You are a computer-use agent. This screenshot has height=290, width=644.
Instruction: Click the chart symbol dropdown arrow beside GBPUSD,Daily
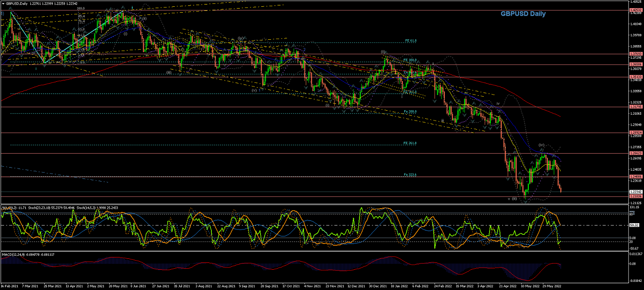coord(3,3)
